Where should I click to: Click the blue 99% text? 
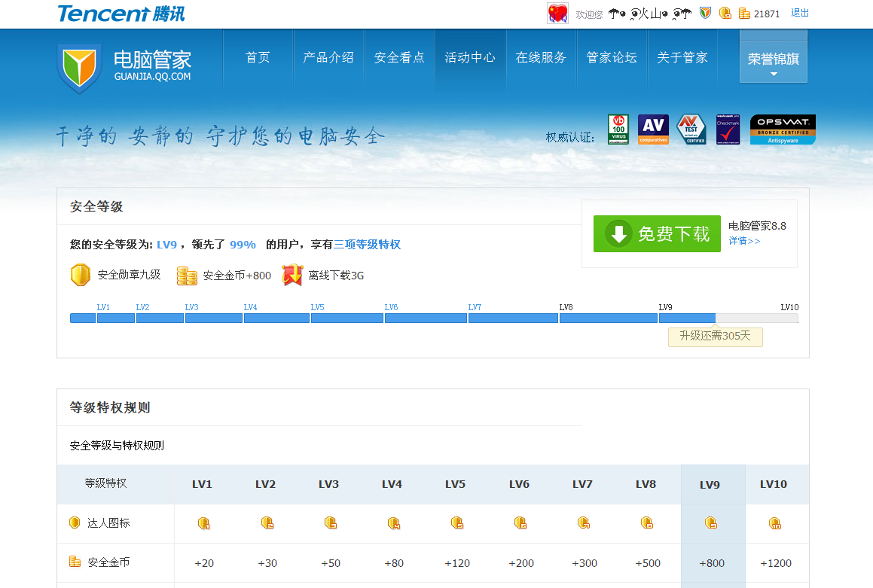(243, 245)
